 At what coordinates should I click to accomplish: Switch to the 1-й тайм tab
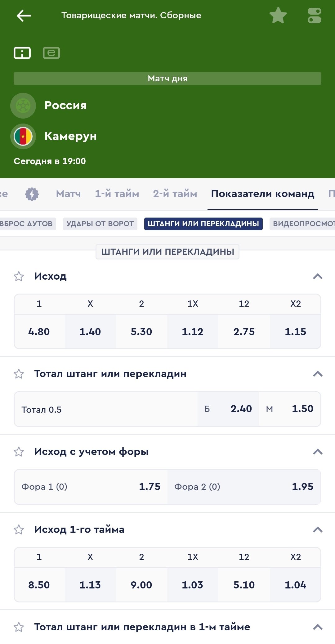pos(117,194)
